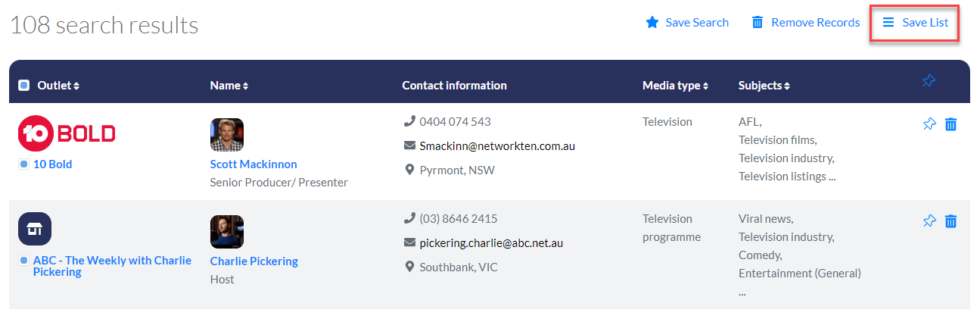Toggle the select-all checkbox in header
Viewport: 980px width, 319px height.
point(23,86)
